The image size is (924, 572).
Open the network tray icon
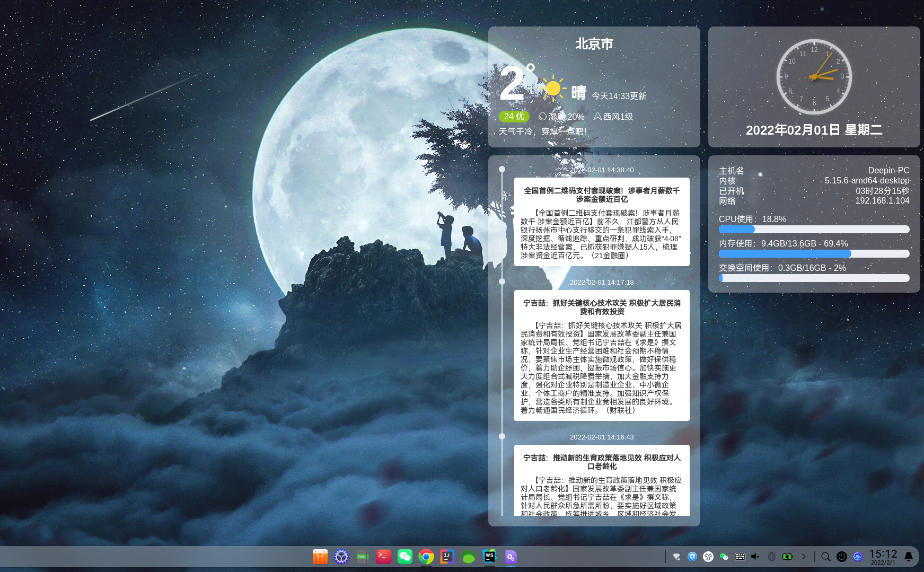(676, 557)
